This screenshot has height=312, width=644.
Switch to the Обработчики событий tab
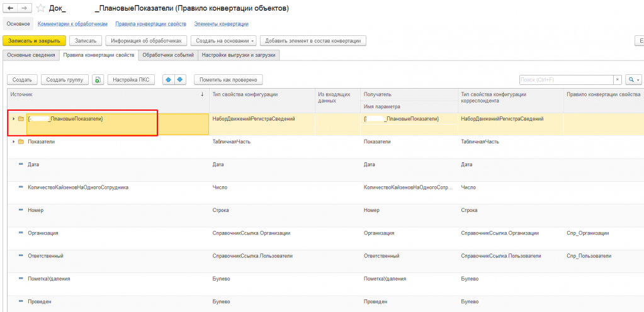pyautogui.click(x=167, y=55)
